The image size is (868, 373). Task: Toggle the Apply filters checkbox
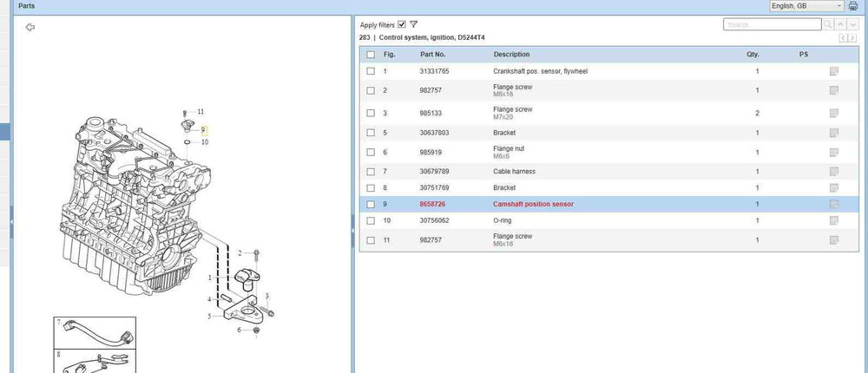coord(401,24)
